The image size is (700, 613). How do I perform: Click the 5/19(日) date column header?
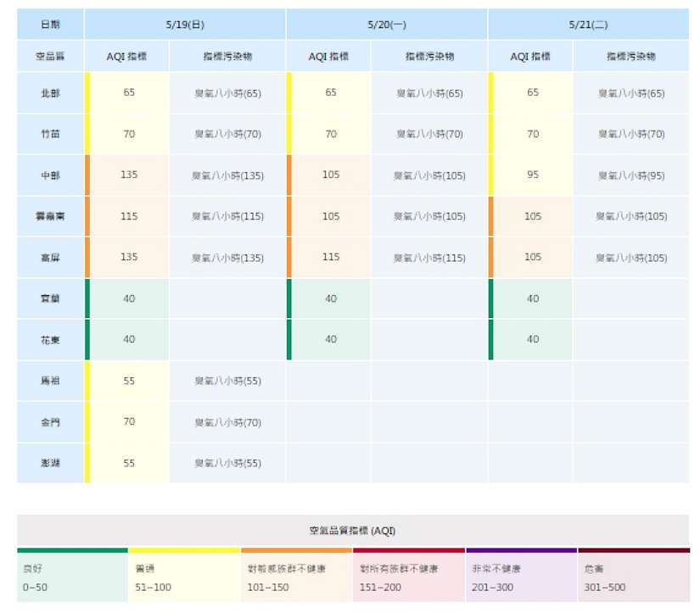pos(185,25)
